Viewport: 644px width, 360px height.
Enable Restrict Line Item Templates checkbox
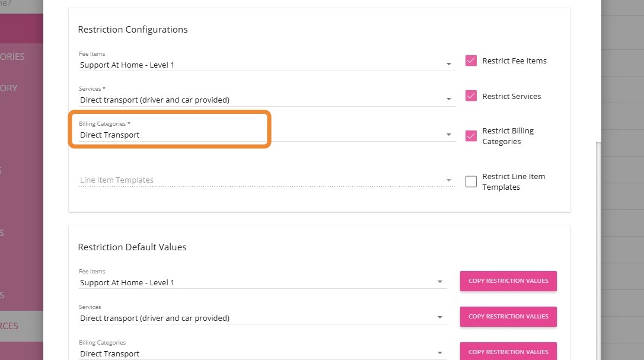(471, 181)
